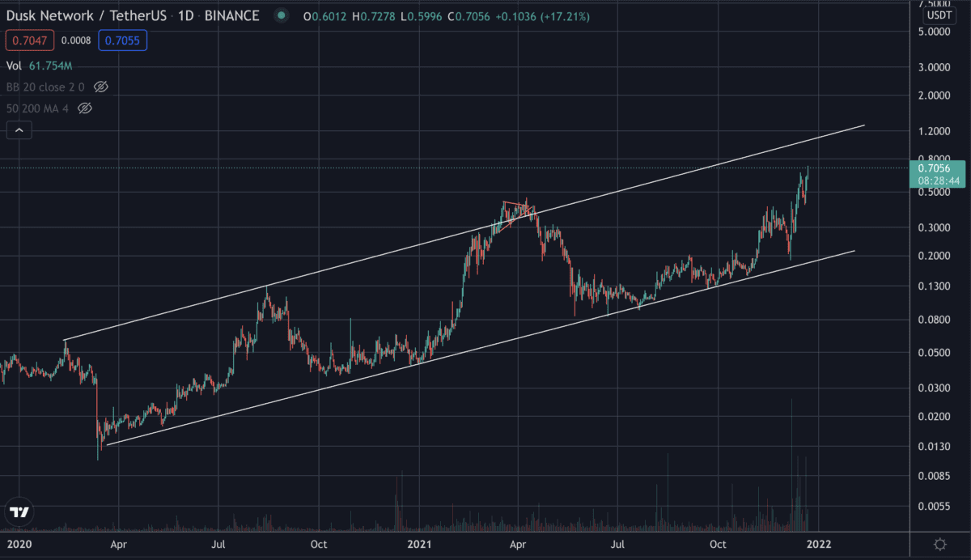The width and height of the screenshot is (971, 560).
Task: Open chart settings gear on price axis
Action: coord(940,544)
